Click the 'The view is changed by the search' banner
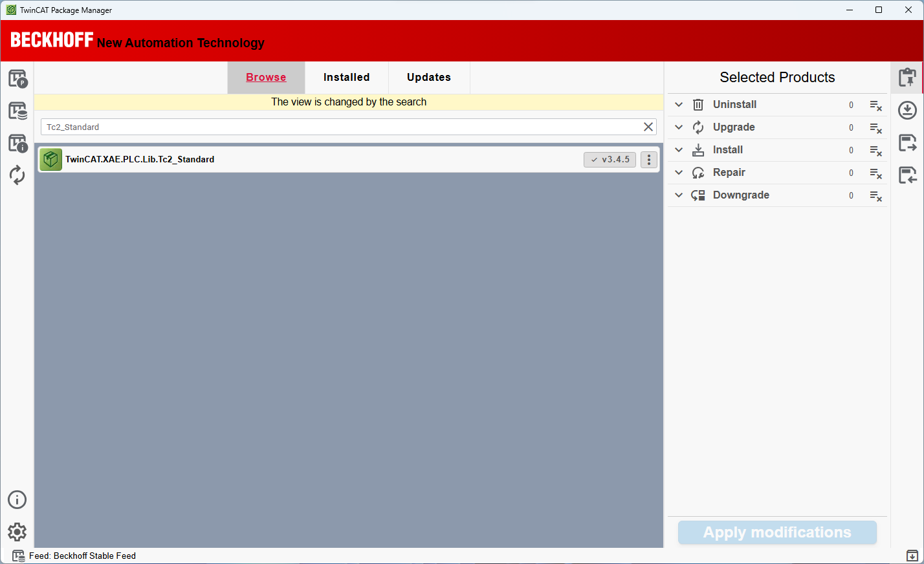 [x=349, y=102]
